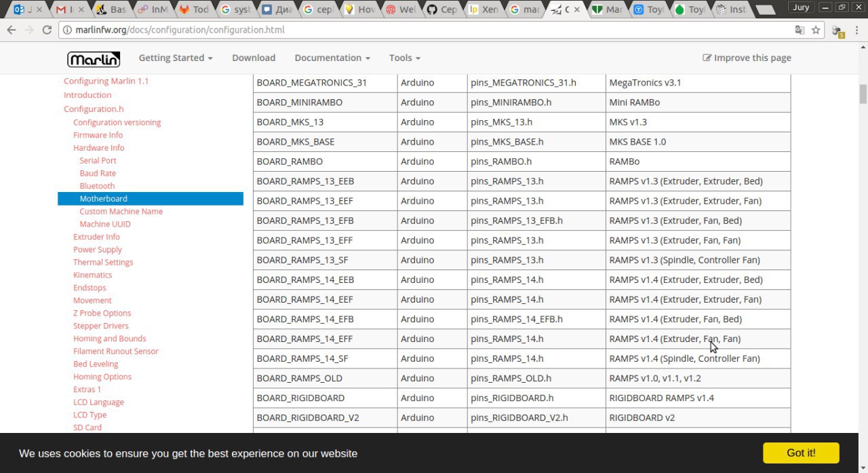Accept cookies with Got it! button
Screen dimensions: 868x473
(x=801, y=453)
